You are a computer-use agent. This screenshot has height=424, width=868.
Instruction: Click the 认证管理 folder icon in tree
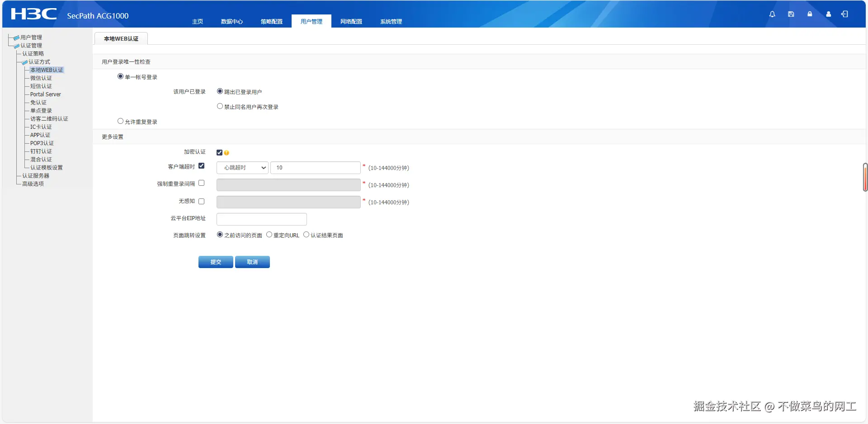click(16, 46)
